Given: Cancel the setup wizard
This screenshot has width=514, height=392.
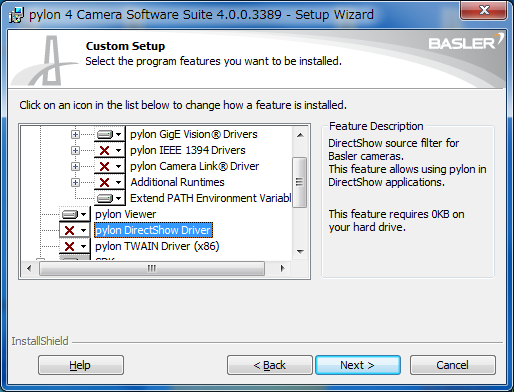Looking at the screenshot, I should click(x=453, y=365).
